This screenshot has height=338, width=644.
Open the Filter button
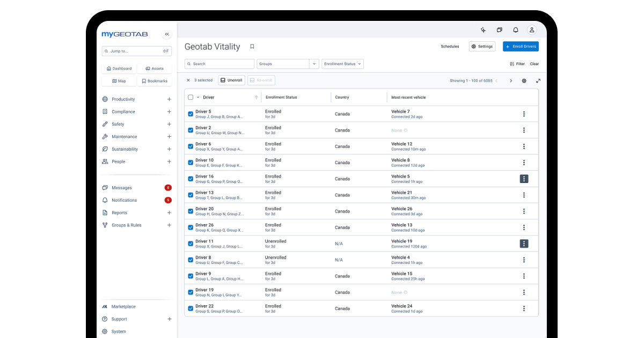(x=517, y=64)
